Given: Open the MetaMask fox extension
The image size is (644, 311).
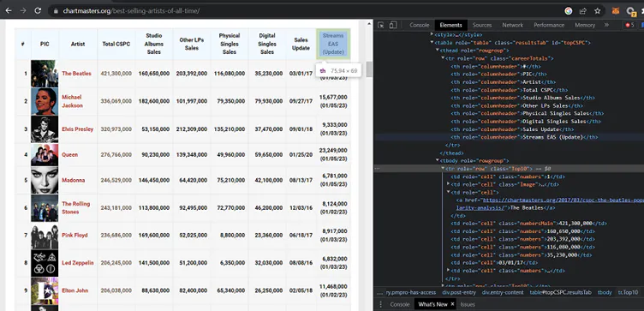Looking at the screenshot, I should [x=615, y=11].
